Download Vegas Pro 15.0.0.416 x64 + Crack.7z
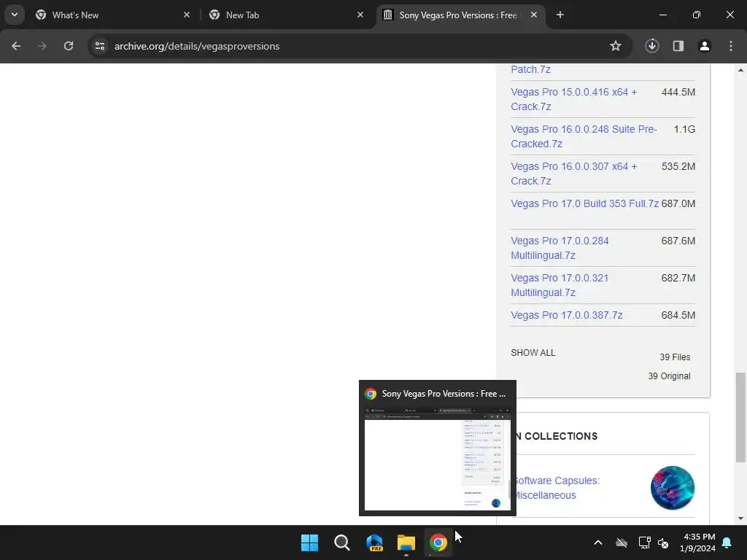The width and height of the screenshot is (747, 560). pyautogui.click(x=573, y=99)
